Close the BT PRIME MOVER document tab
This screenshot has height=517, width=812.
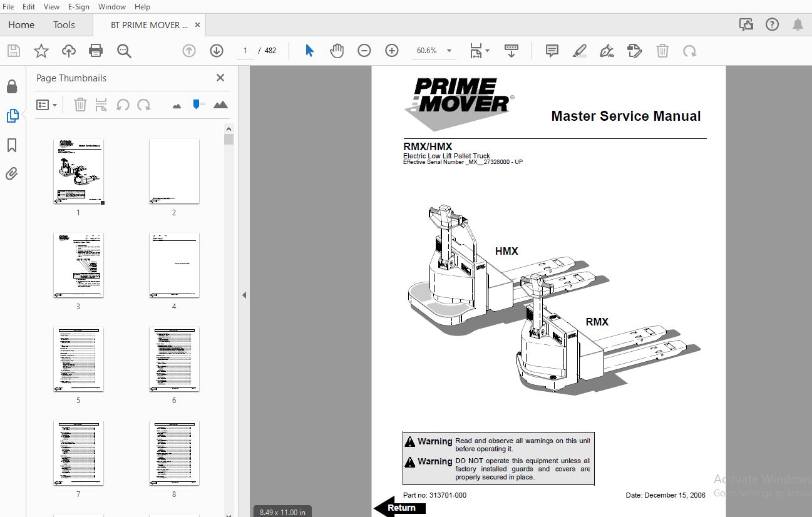(198, 25)
